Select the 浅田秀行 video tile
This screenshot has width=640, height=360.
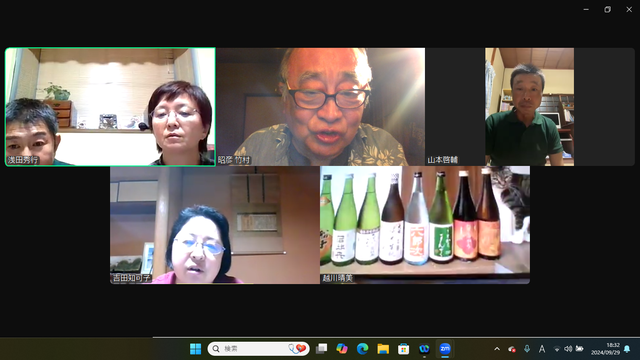110,107
